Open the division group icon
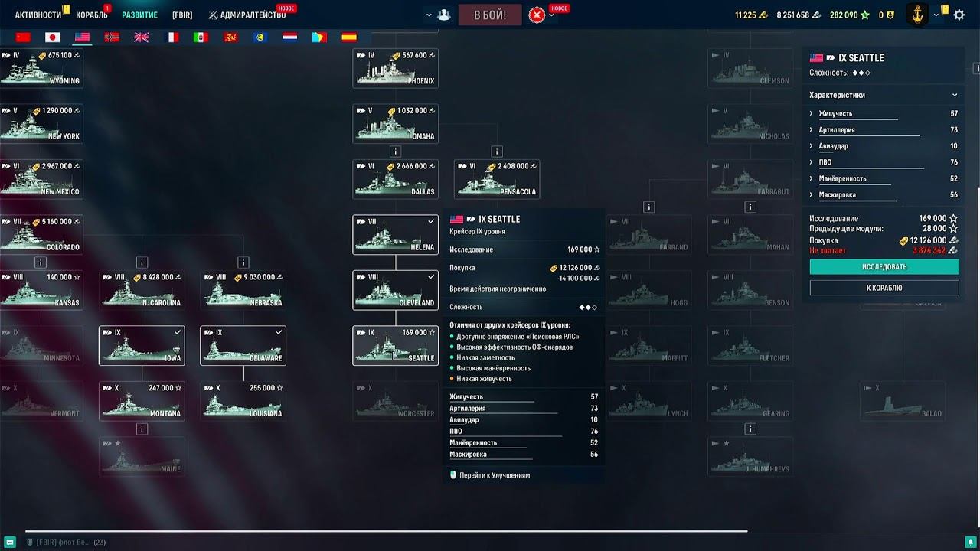 [x=443, y=15]
